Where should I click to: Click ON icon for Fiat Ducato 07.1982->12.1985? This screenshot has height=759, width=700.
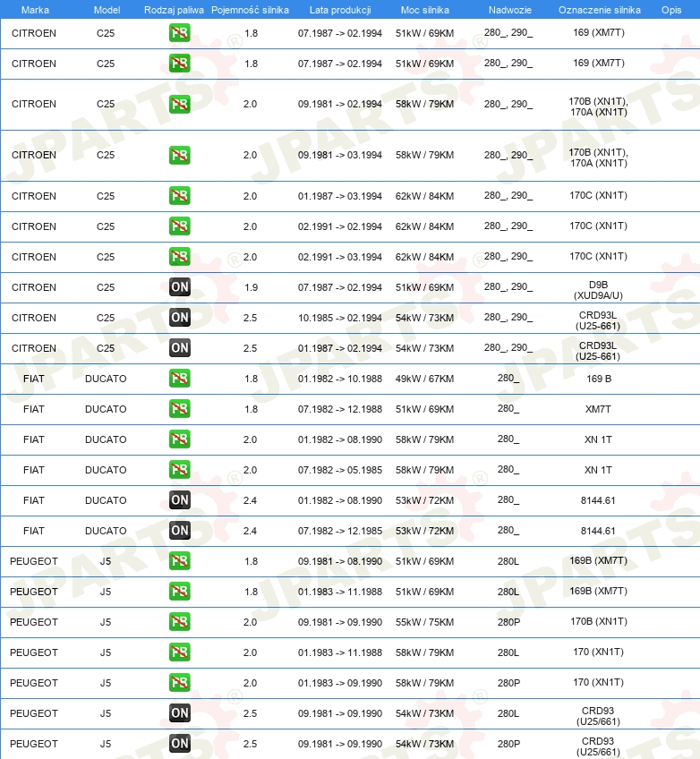click(180, 531)
